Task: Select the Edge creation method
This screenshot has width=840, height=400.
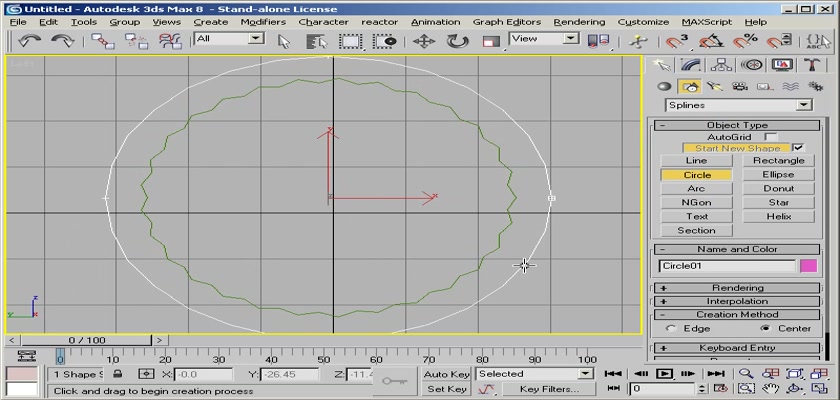Action: tap(671, 329)
